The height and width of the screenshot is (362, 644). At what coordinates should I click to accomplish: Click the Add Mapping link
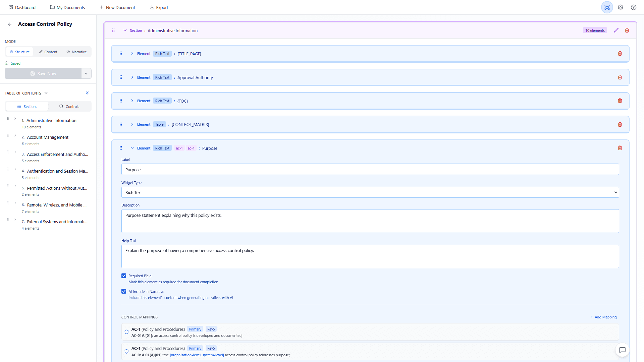coord(603,317)
